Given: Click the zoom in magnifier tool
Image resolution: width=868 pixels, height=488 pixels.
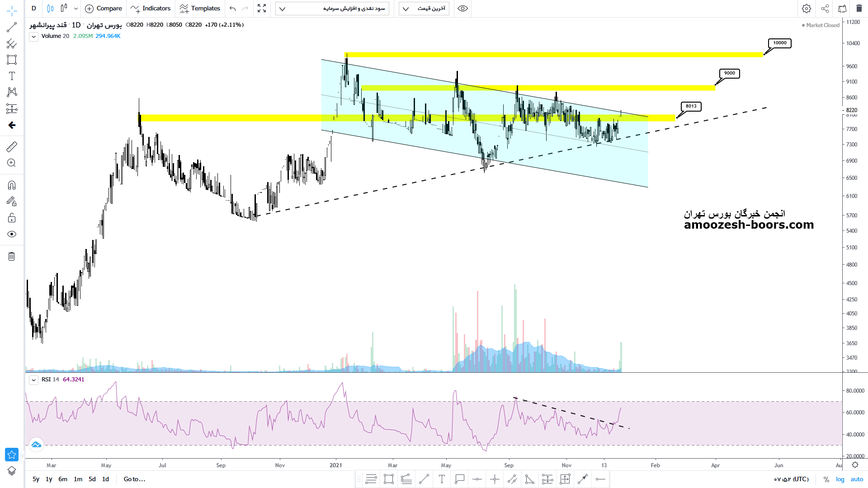Looking at the screenshot, I should coord(12,163).
